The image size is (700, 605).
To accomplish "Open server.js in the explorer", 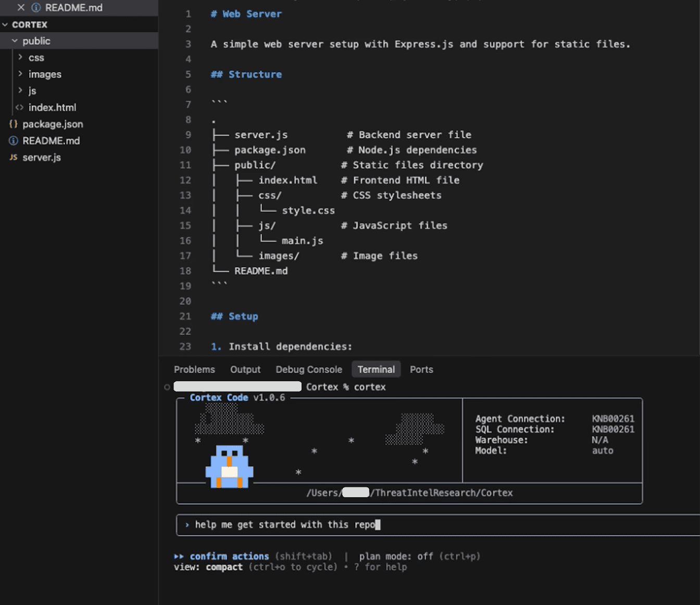I will pos(42,157).
